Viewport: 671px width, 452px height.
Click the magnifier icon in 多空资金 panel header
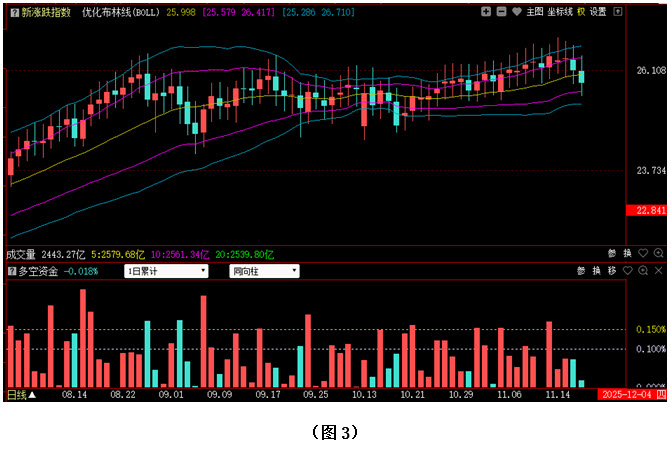pos(643,271)
